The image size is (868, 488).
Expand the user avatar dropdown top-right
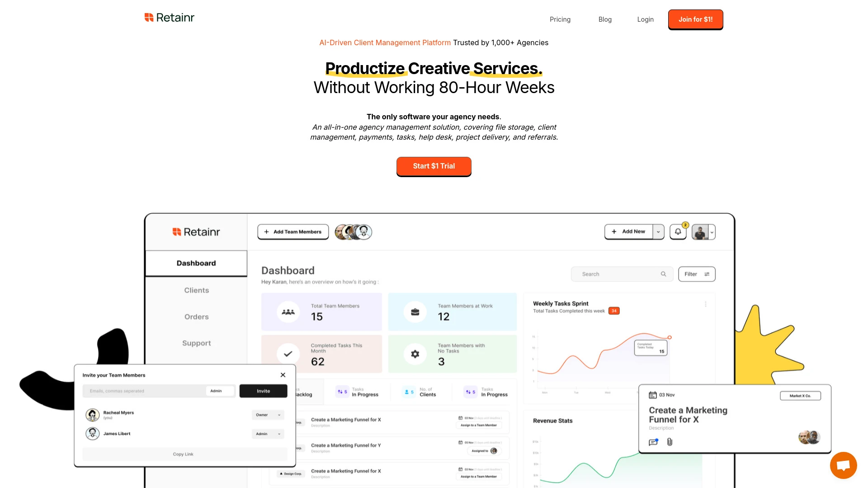tap(711, 232)
